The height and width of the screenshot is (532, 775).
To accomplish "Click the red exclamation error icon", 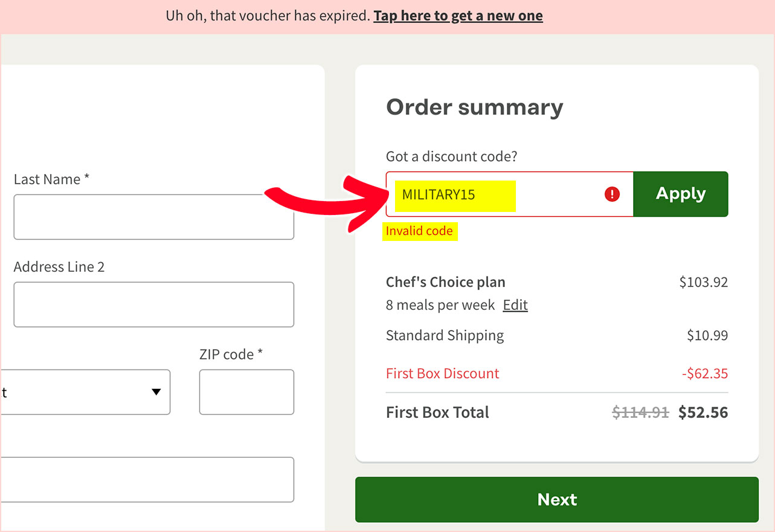I will point(612,194).
